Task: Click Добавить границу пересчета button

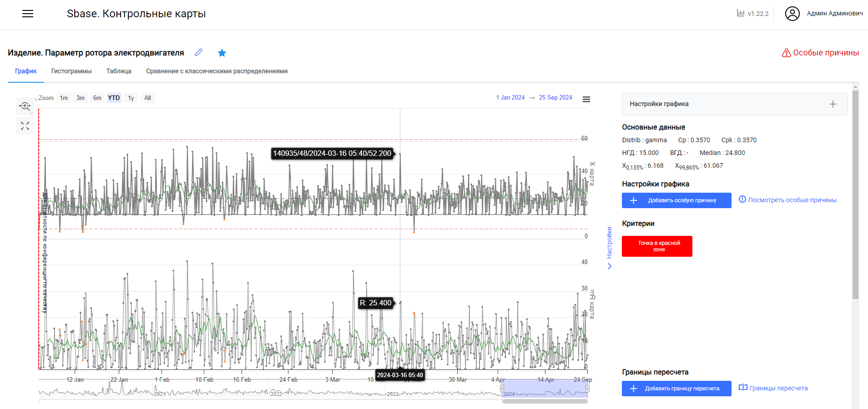Action: point(676,389)
